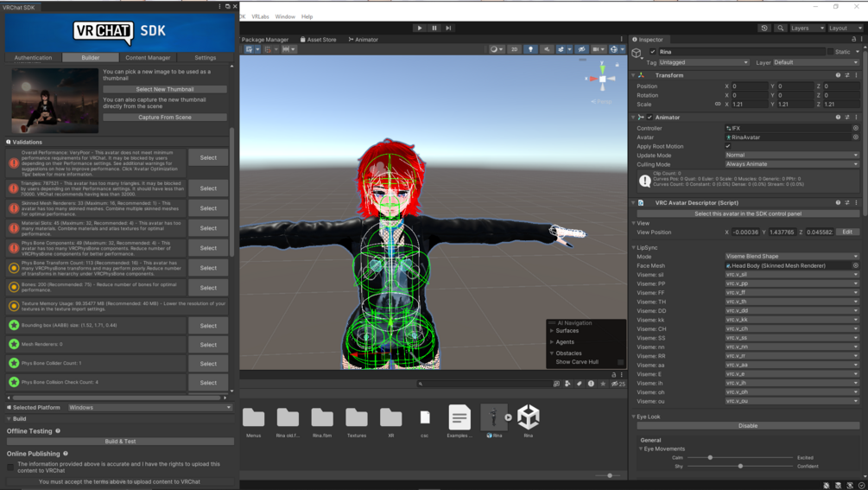Click the constrained scale link icon

point(718,104)
